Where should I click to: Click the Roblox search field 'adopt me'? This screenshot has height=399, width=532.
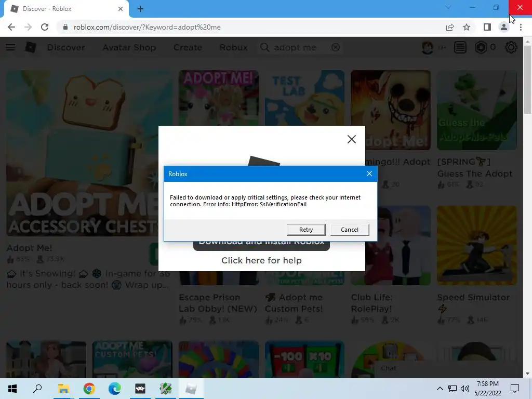click(x=300, y=47)
